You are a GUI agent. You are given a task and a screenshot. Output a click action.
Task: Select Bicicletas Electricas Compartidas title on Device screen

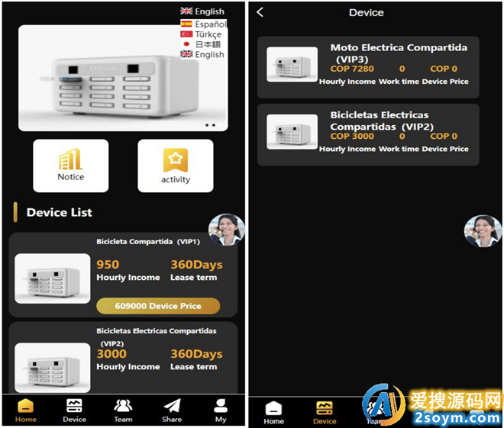click(382, 121)
